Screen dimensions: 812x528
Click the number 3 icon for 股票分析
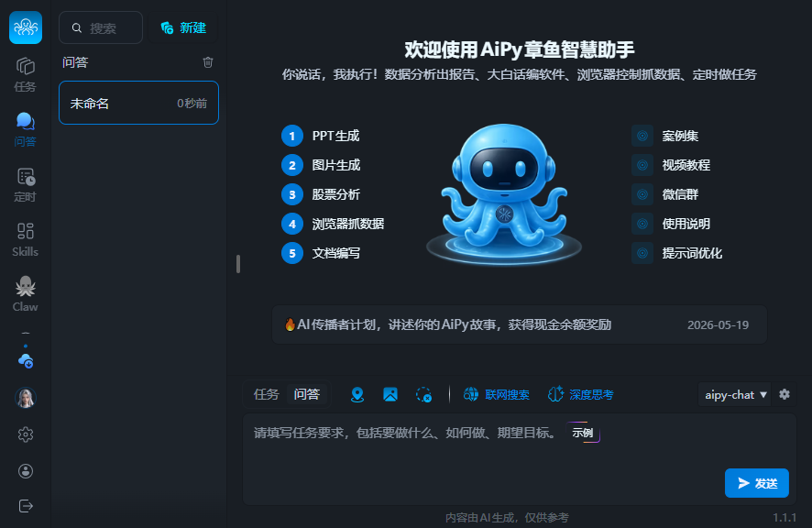292,194
